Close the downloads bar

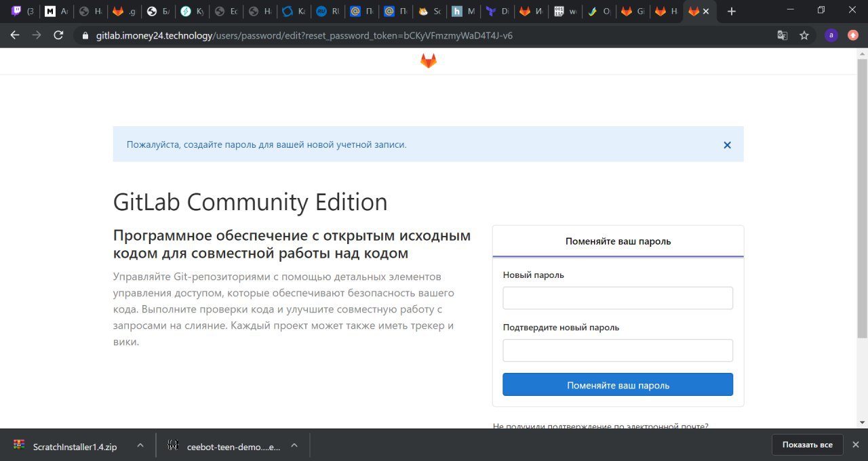(856, 445)
